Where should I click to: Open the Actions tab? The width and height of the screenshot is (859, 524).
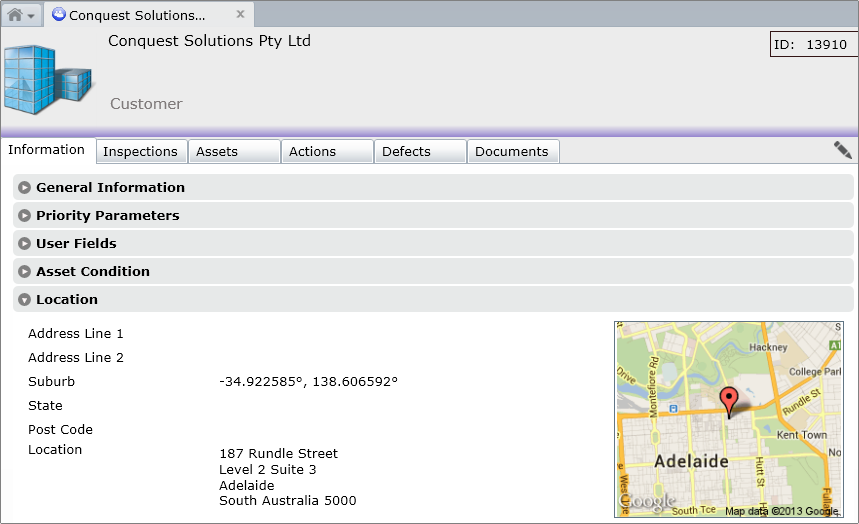[327, 151]
